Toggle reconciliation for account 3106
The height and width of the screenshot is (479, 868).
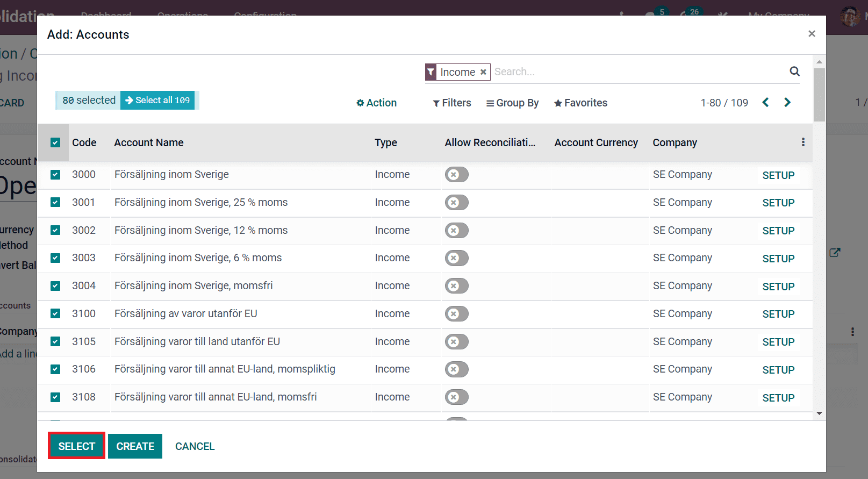(x=457, y=369)
